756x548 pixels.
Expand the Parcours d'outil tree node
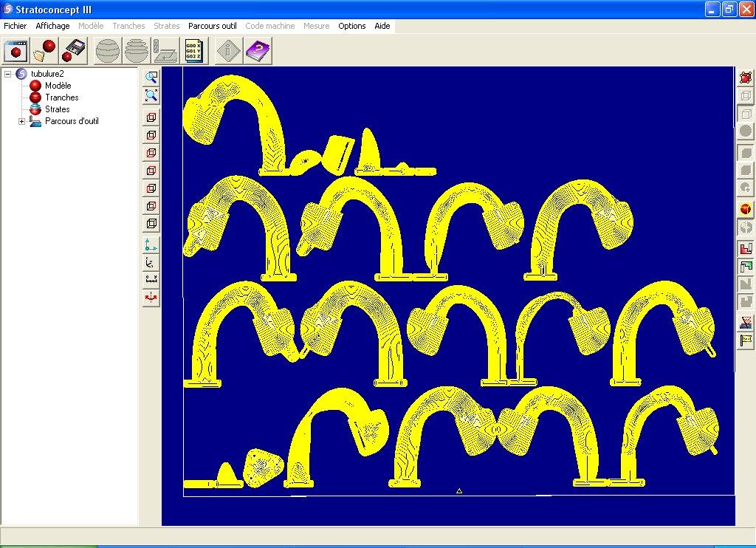(21, 122)
